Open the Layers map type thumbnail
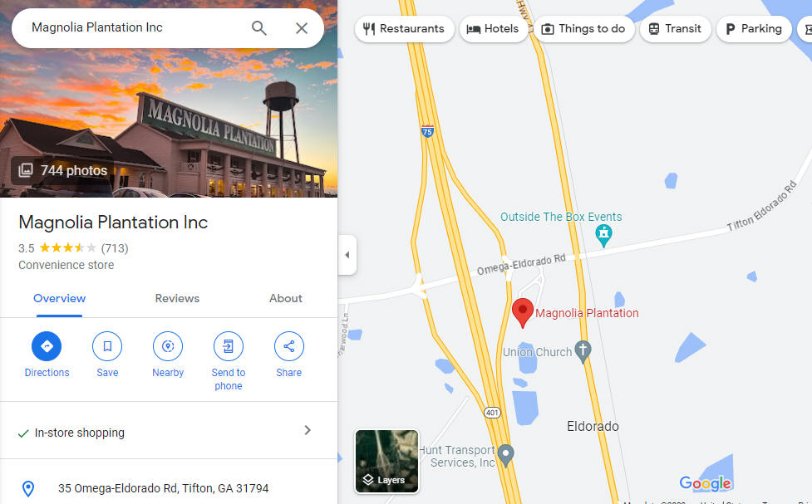Screen dimensions: 812x504 (386, 461)
